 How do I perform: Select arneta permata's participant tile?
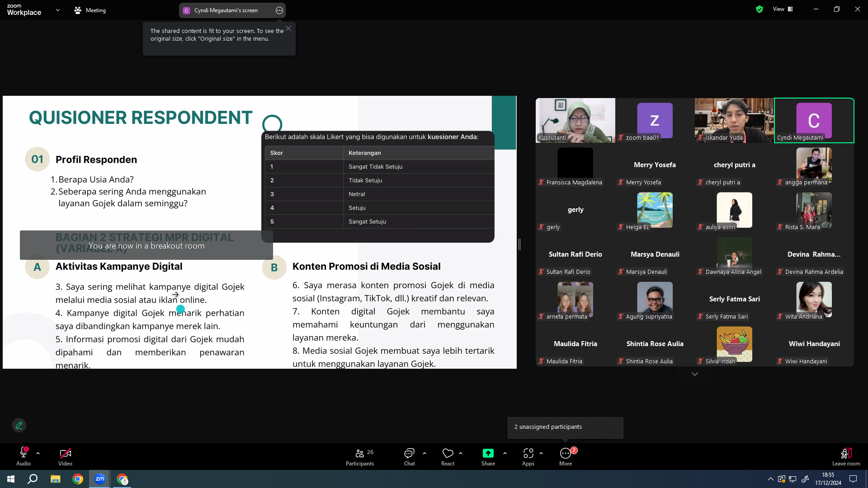pos(576,299)
